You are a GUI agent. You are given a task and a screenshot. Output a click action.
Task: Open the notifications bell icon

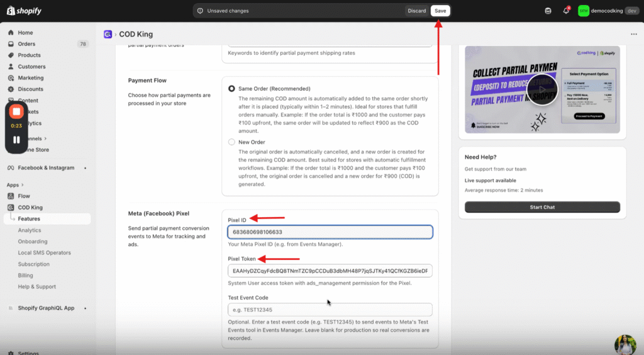[x=565, y=11]
